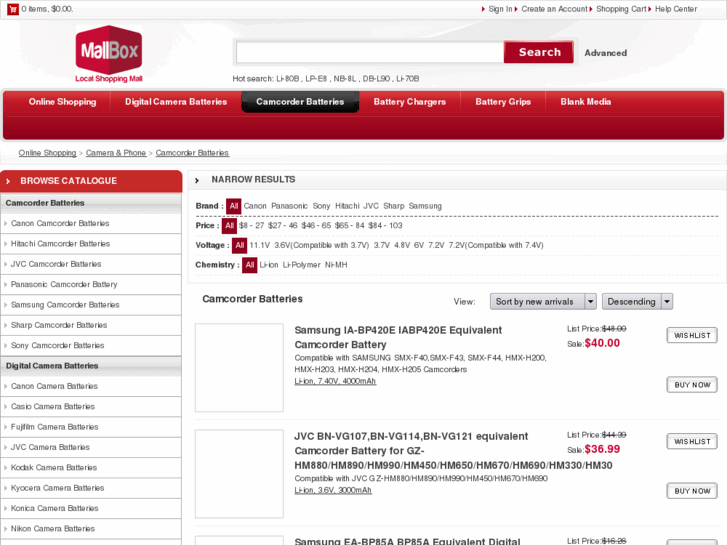Open the Online Shopping tab
The height and width of the screenshot is (545, 727).
[63, 102]
